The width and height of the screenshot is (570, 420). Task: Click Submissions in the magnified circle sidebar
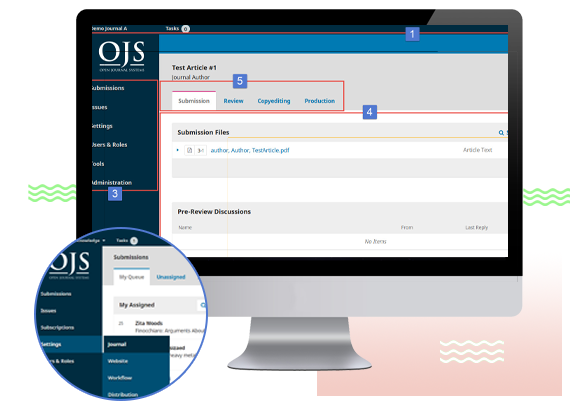(x=56, y=294)
